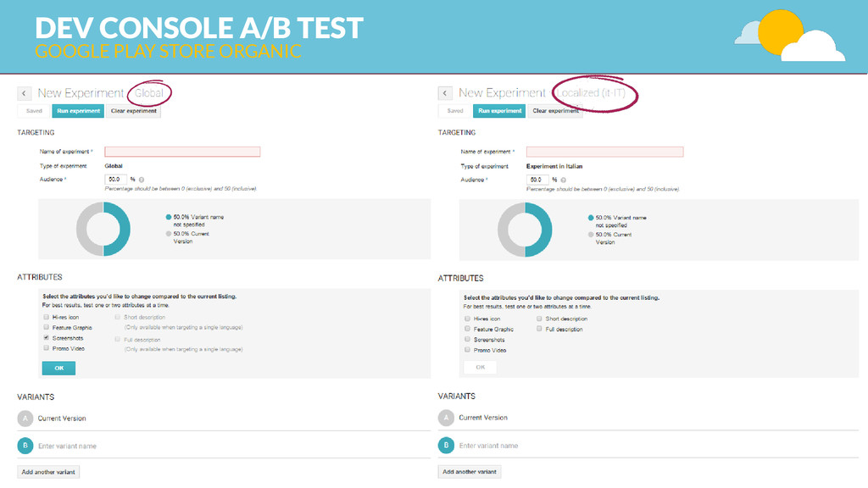Check Promo Video in the Localized panel

point(467,350)
